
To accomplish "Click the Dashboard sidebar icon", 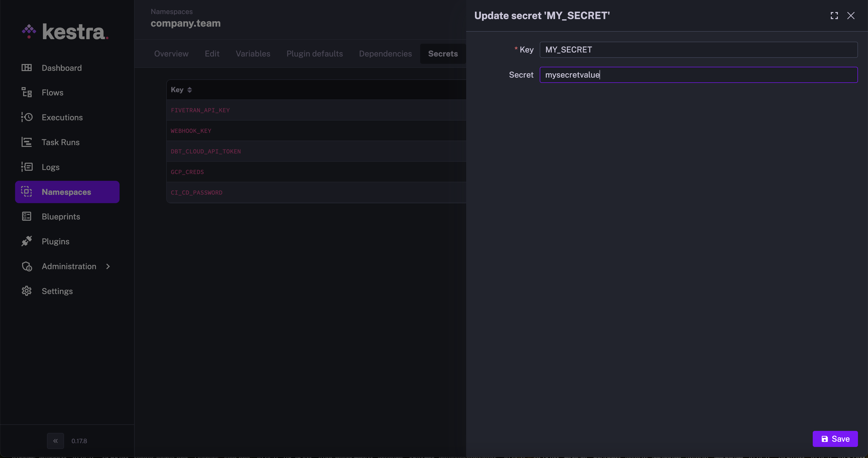I will coord(27,68).
